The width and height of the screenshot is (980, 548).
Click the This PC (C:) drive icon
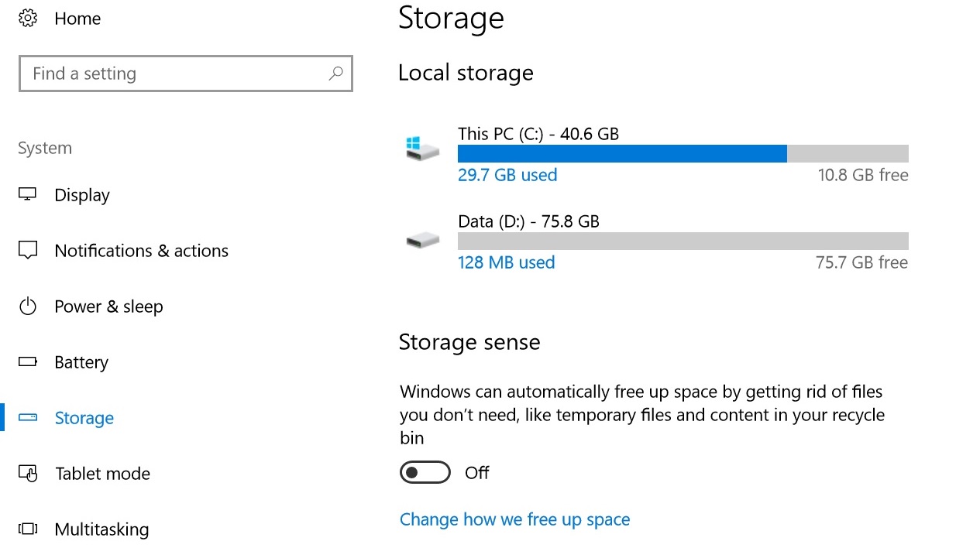coord(422,148)
